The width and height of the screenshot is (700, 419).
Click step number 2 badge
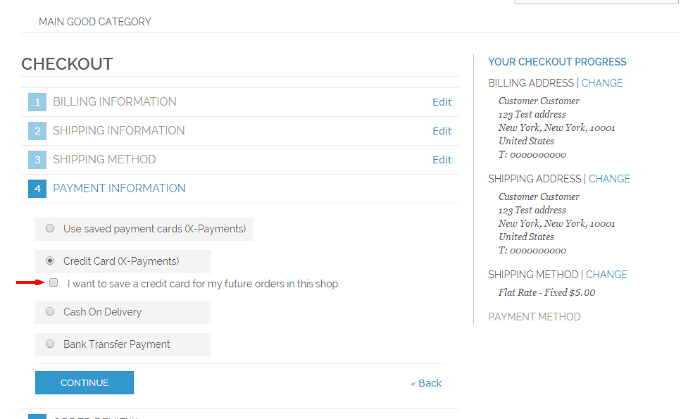pos(37,131)
